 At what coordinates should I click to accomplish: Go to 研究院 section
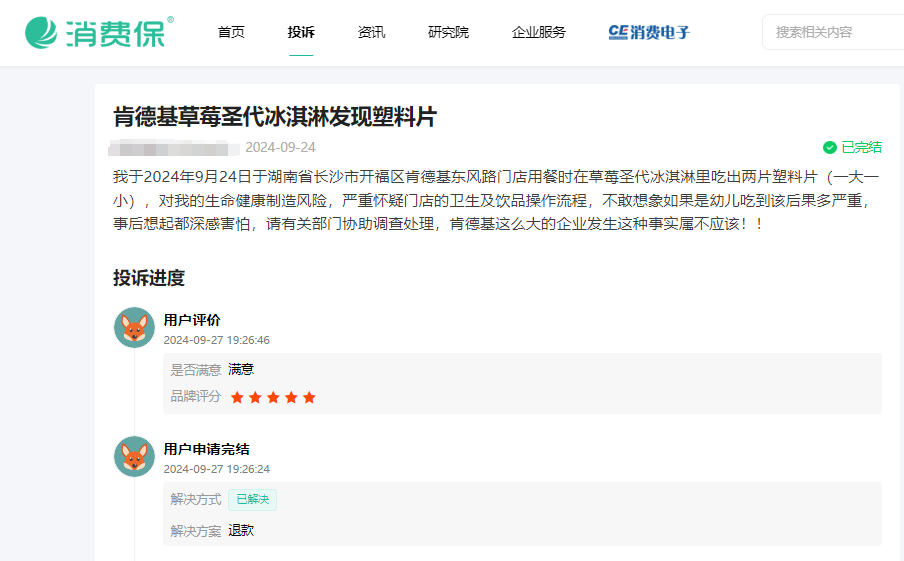[448, 32]
